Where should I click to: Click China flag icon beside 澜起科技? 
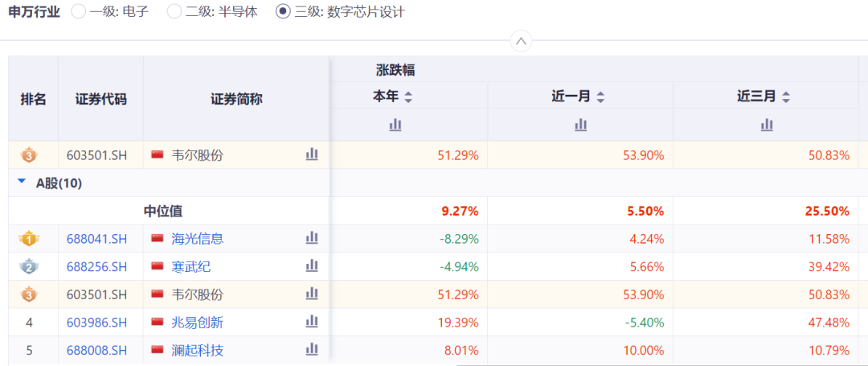click(x=158, y=350)
